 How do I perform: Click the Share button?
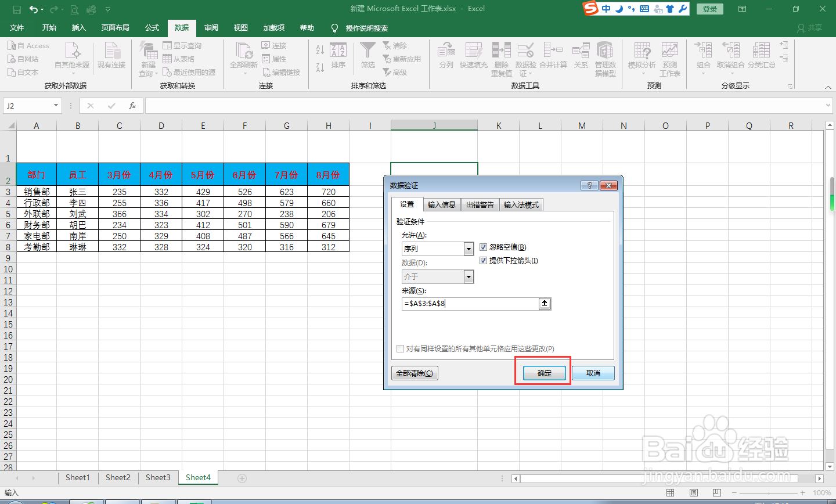click(x=810, y=28)
